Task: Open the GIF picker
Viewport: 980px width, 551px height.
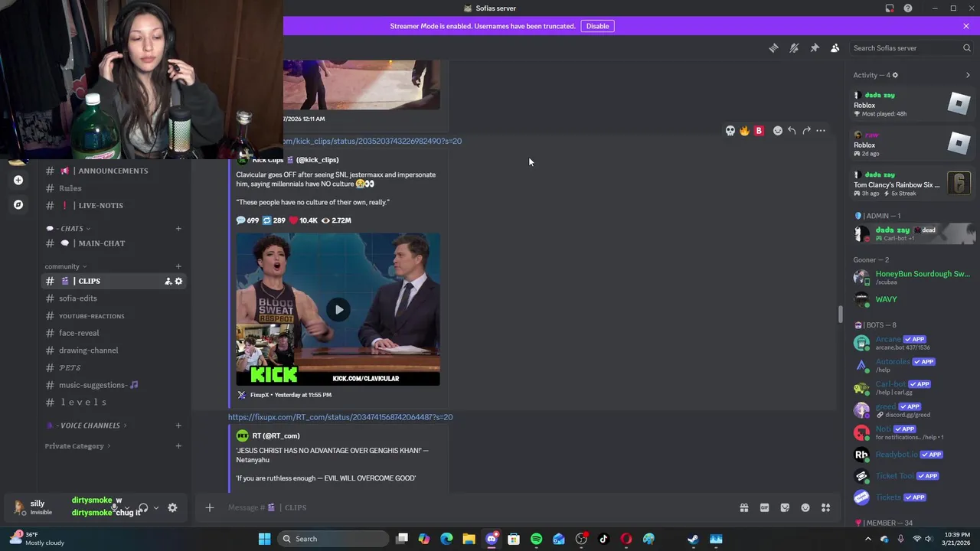Action: 764,507
